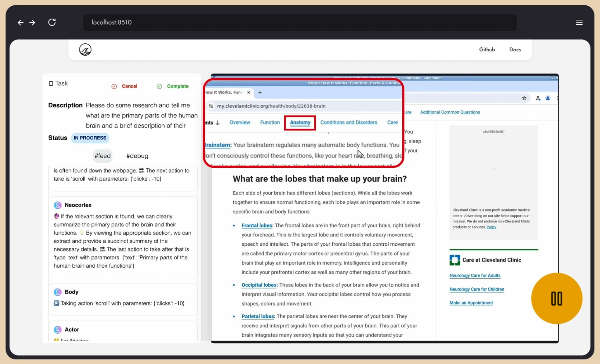Click the browser back arrow
600x364 pixels.
(20, 23)
